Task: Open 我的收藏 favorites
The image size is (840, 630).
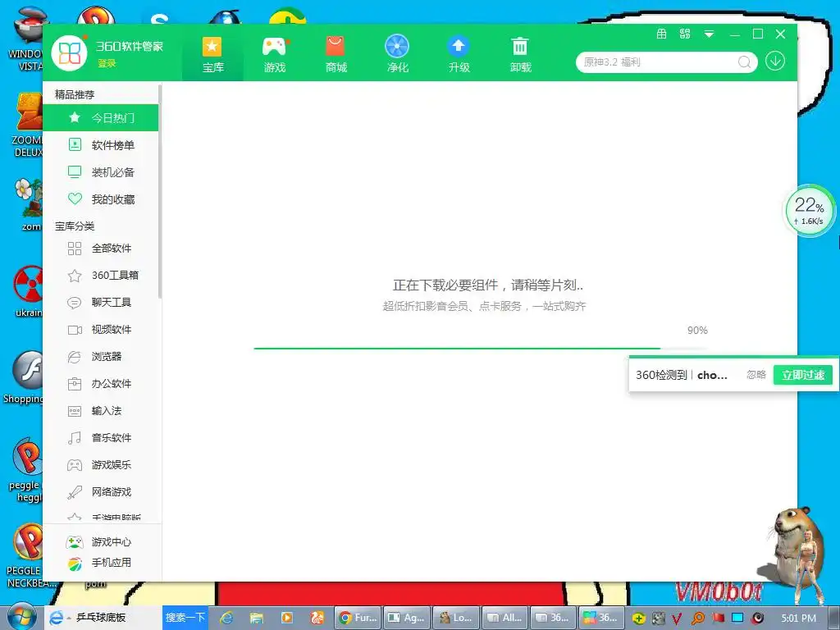Action: 101,199
